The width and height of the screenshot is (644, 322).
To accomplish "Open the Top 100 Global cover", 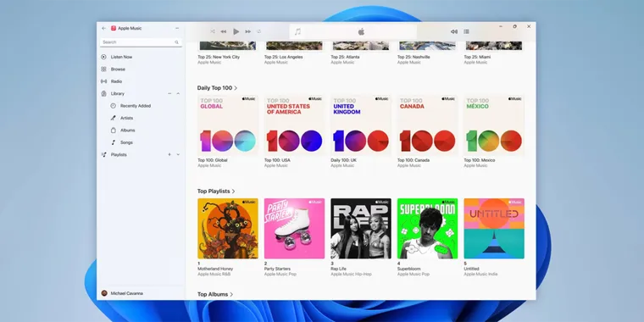I will [x=228, y=125].
